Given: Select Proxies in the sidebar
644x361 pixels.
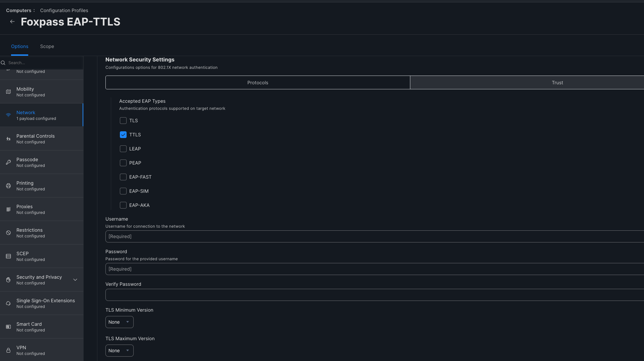Looking at the screenshot, I should click(42, 209).
